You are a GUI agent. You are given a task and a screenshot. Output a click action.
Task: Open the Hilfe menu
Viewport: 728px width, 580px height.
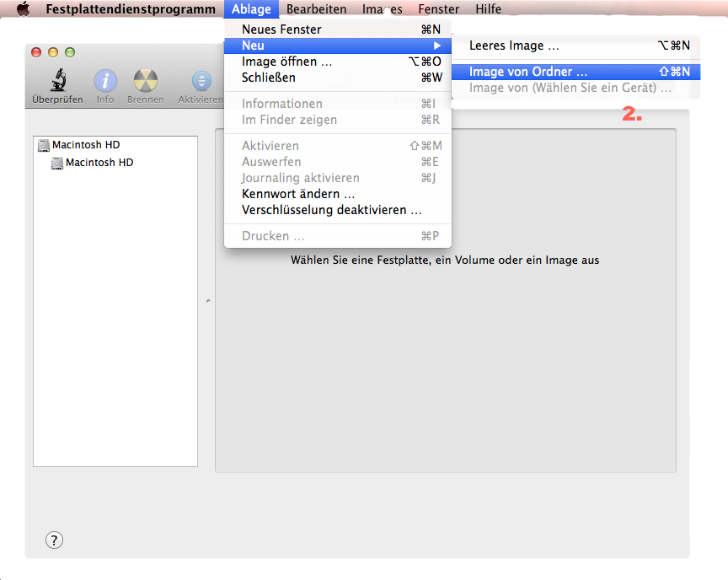488,8
